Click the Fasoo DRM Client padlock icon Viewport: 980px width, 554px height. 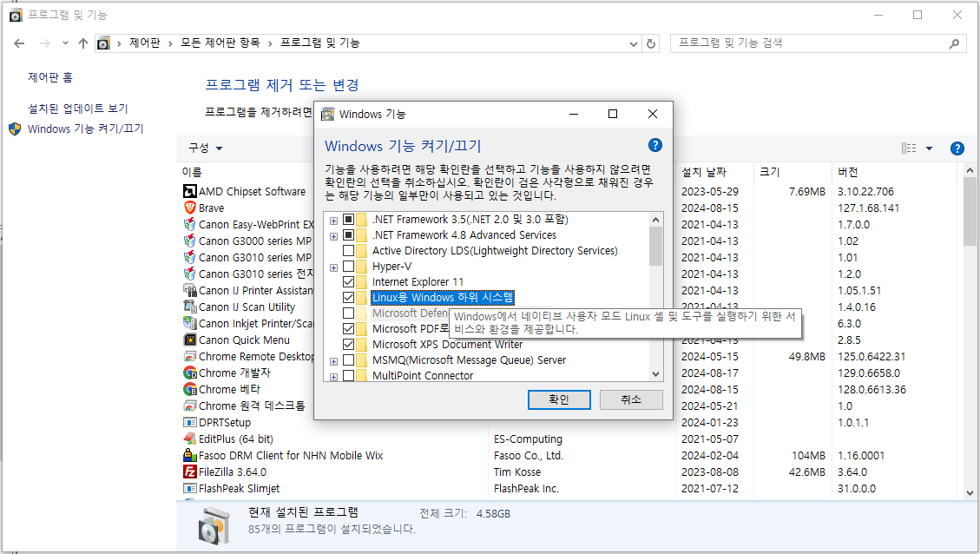click(188, 455)
